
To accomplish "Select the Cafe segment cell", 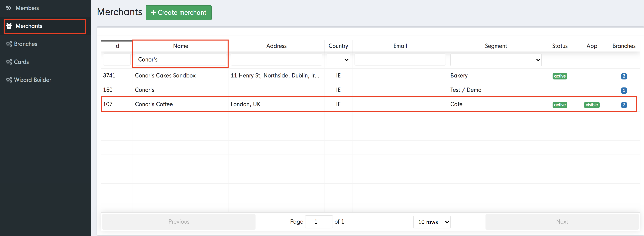I will 456,104.
